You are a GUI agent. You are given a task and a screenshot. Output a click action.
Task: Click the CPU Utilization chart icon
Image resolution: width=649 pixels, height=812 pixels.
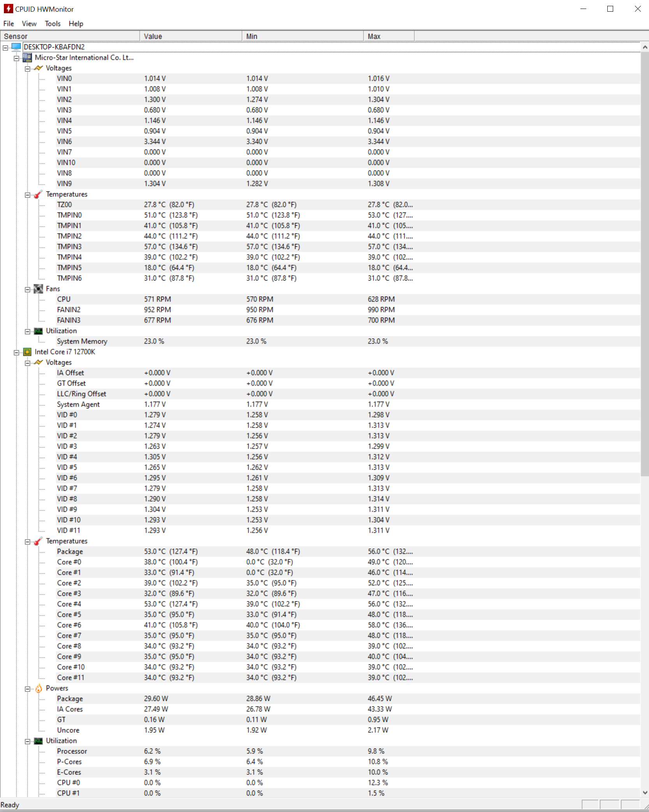coord(38,741)
